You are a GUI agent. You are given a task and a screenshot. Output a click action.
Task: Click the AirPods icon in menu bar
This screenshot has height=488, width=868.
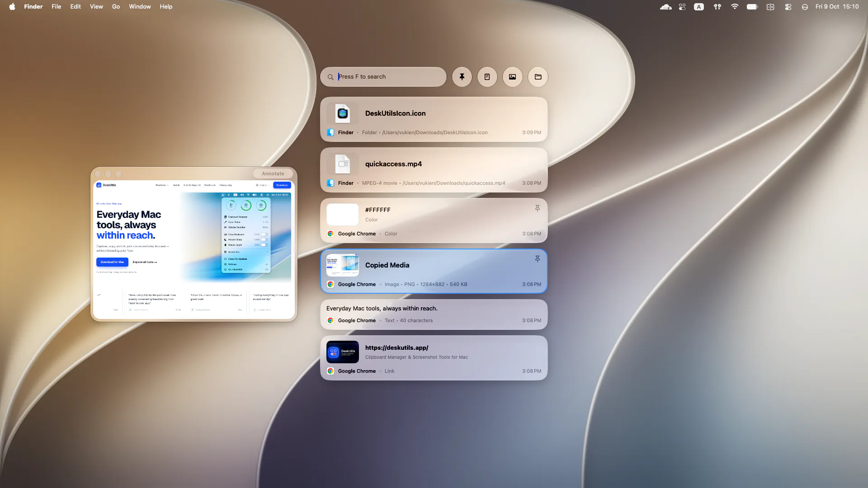point(717,7)
